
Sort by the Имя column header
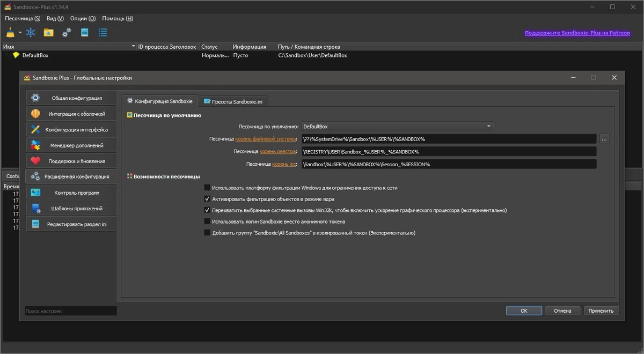69,47
